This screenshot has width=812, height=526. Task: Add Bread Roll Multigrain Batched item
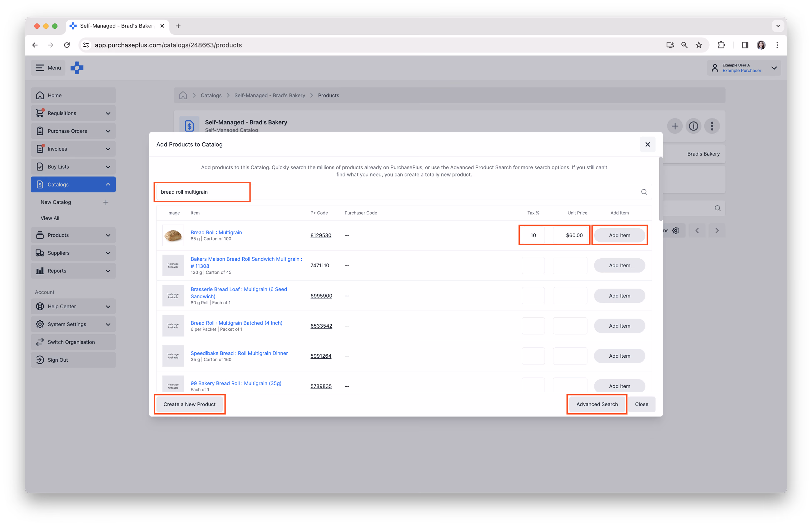tap(619, 326)
